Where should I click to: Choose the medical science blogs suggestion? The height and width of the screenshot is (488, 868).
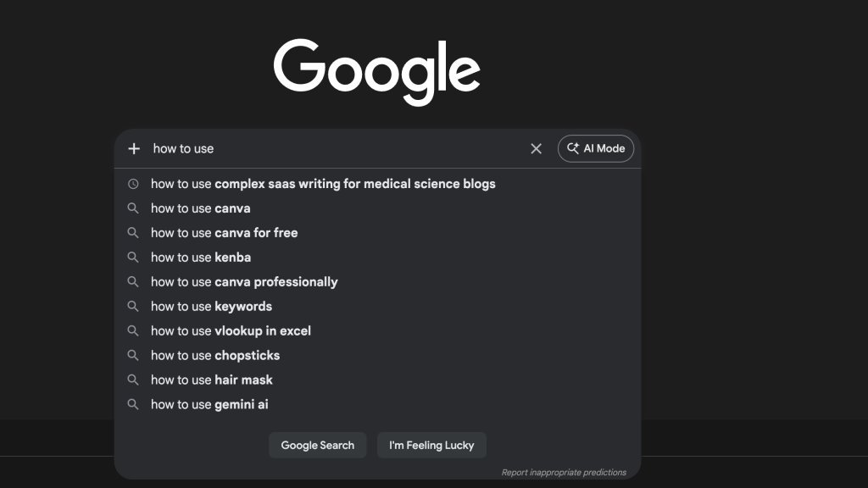pos(323,183)
